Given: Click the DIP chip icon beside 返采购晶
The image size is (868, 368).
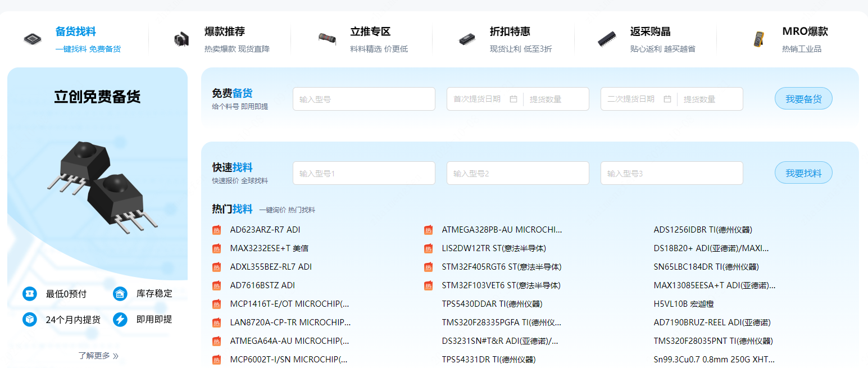Looking at the screenshot, I should click(x=607, y=39).
